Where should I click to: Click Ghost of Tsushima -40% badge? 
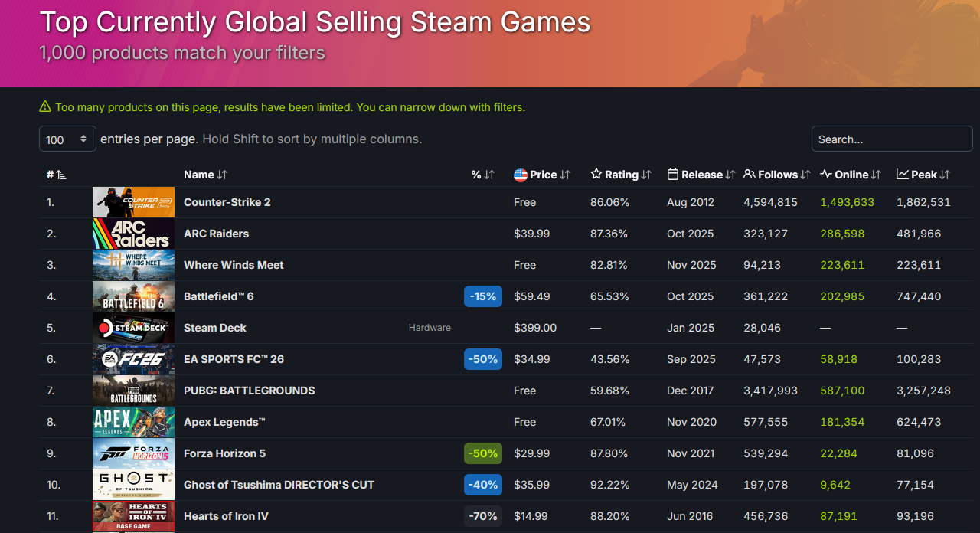click(483, 485)
